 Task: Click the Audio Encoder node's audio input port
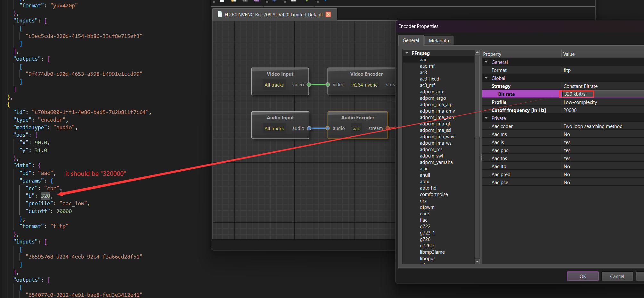tap(328, 128)
